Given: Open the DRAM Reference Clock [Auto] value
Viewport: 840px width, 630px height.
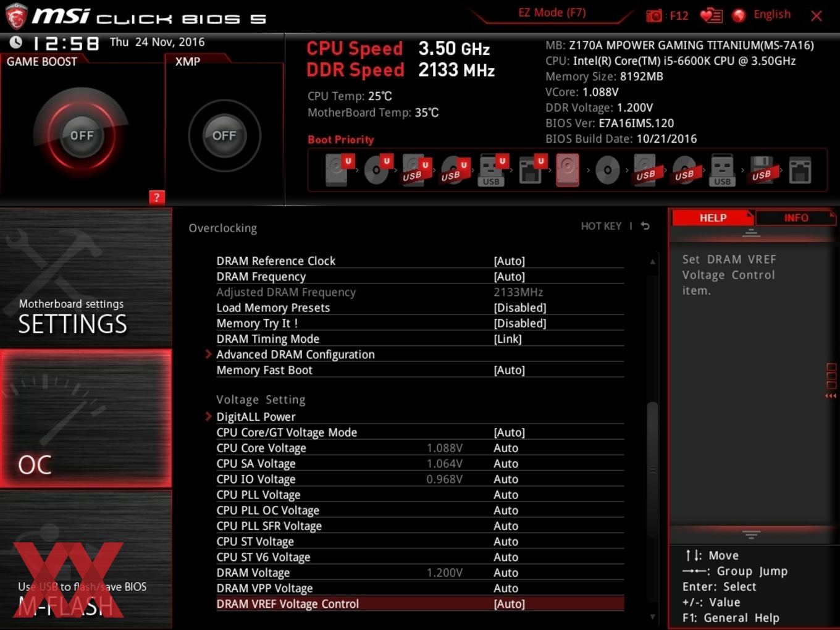Looking at the screenshot, I should [510, 261].
